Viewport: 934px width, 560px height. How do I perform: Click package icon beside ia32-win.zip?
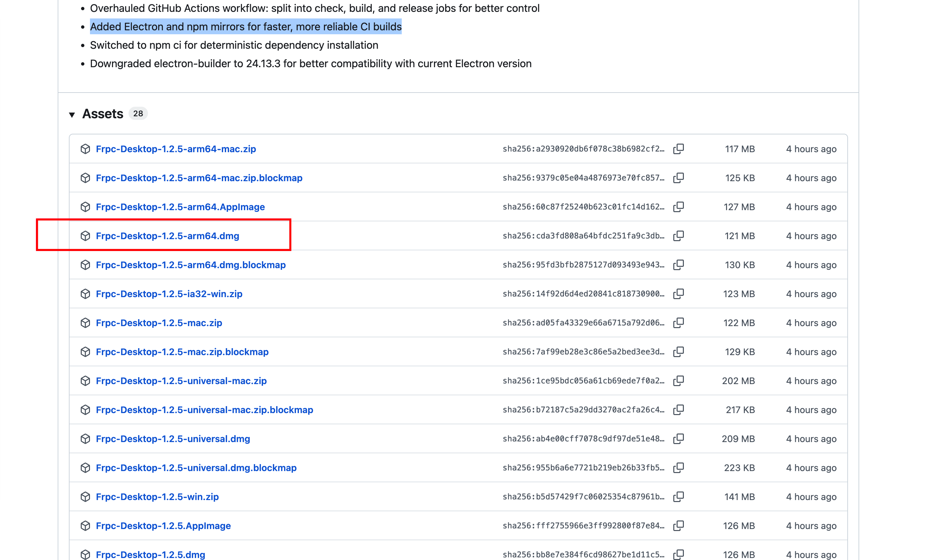click(x=85, y=294)
